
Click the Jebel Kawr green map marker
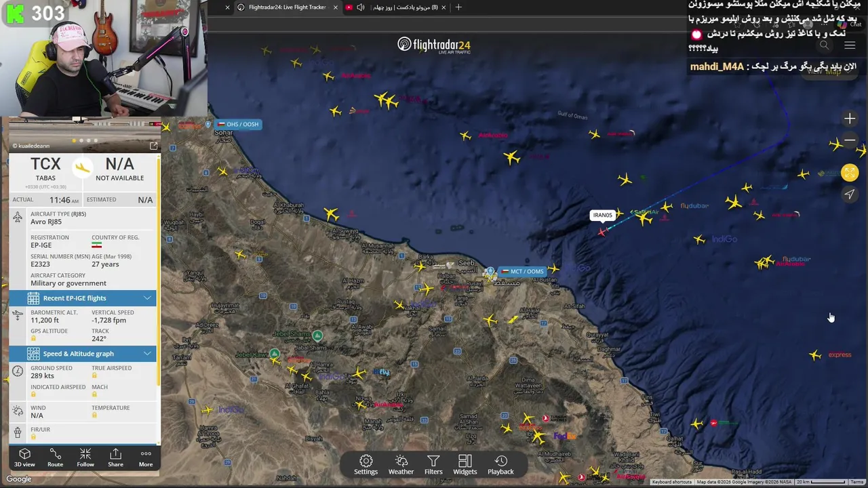point(275,354)
